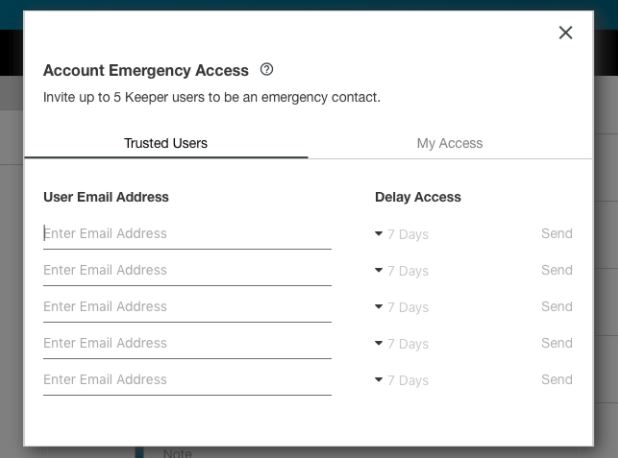The image size is (618, 458).
Task: Open the fifth row's delay dropdown
Action: (402, 380)
